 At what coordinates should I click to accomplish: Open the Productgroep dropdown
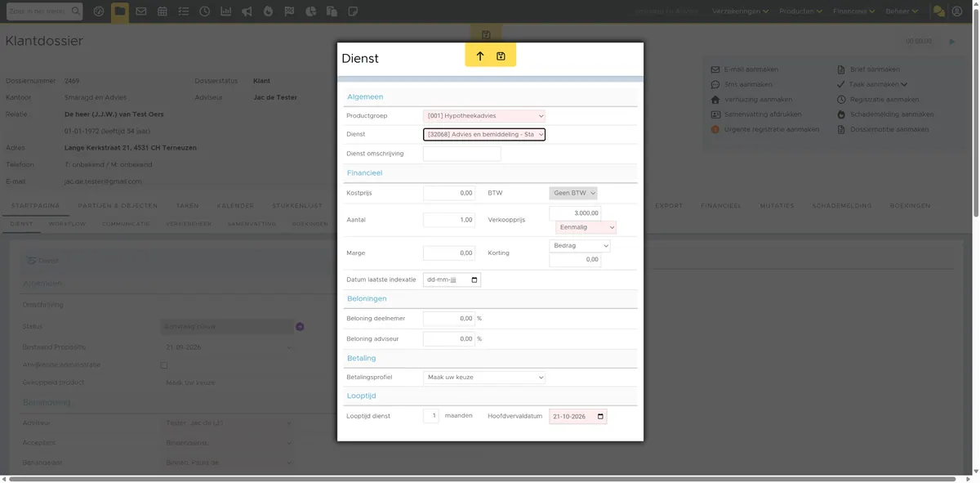coord(484,116)
